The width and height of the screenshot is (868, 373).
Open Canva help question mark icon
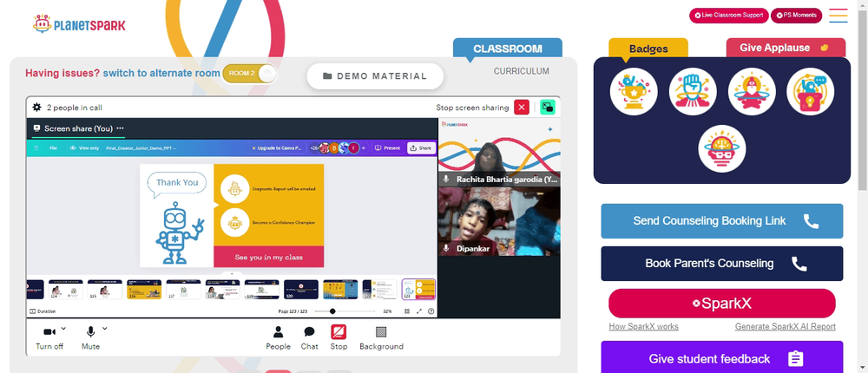tap(431, 311)
